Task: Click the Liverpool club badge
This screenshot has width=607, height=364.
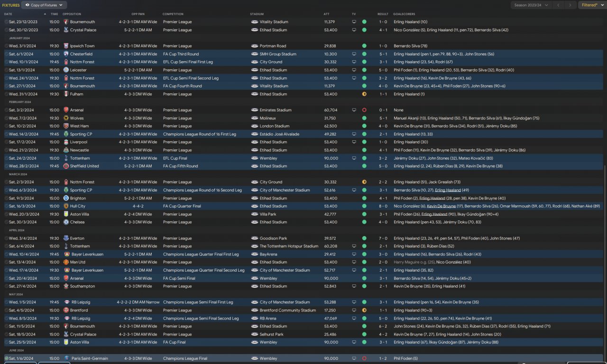Action: [66, 142]
